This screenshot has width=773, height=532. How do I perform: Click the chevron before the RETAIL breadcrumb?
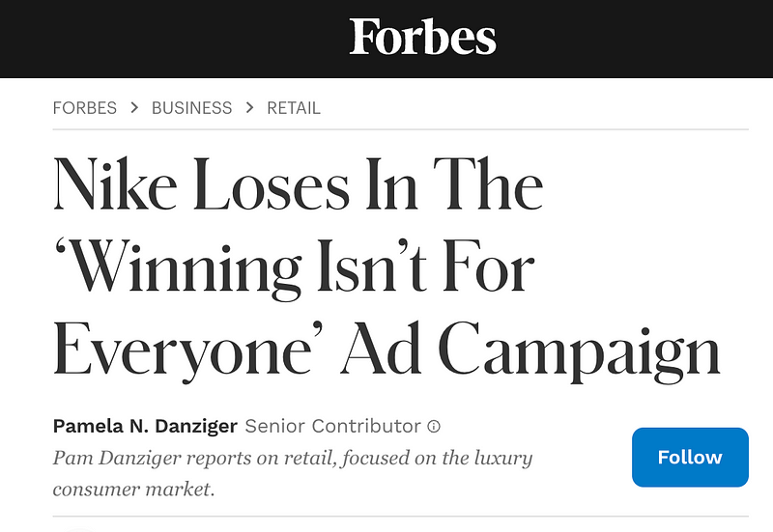point(250,107)
